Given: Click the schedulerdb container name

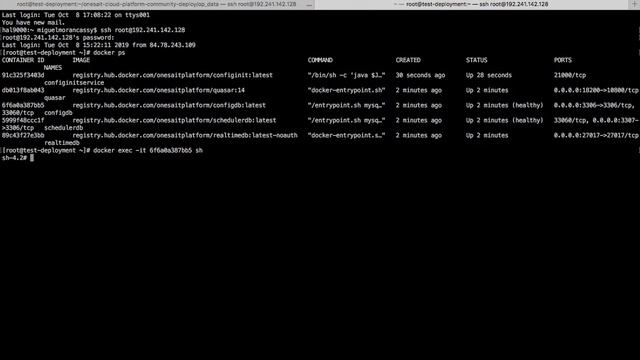Looking at the screenshot, I should coord(63,128).
